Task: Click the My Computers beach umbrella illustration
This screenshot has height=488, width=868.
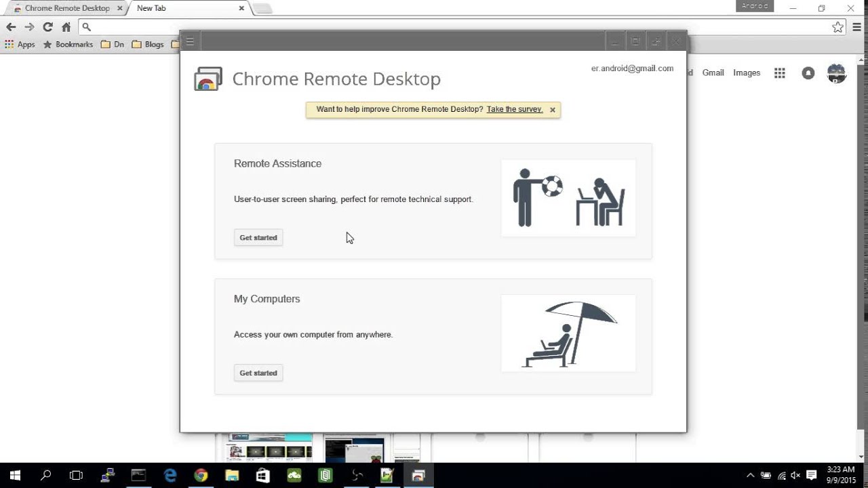Action: tap(568, 333)
